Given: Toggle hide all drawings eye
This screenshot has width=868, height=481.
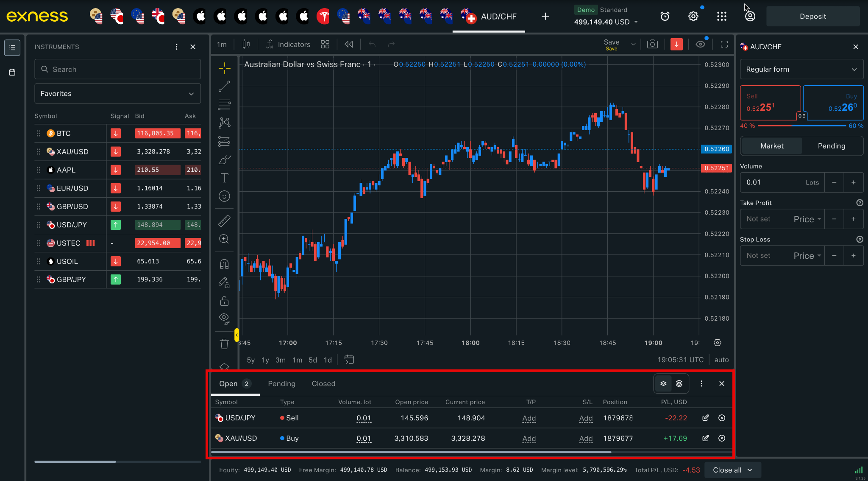Looking at the screenshot, I should (224, 319).
